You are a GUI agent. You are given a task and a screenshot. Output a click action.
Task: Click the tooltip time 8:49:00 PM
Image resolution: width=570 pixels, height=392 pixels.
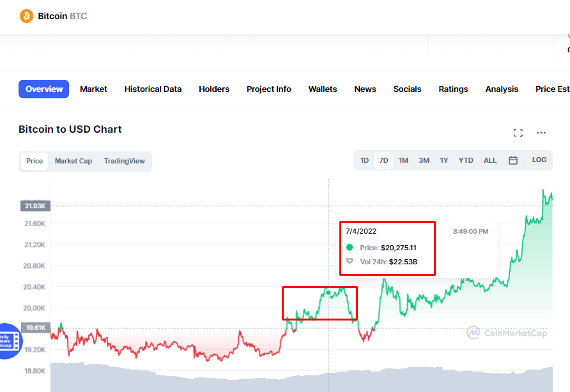click(470, 231)
